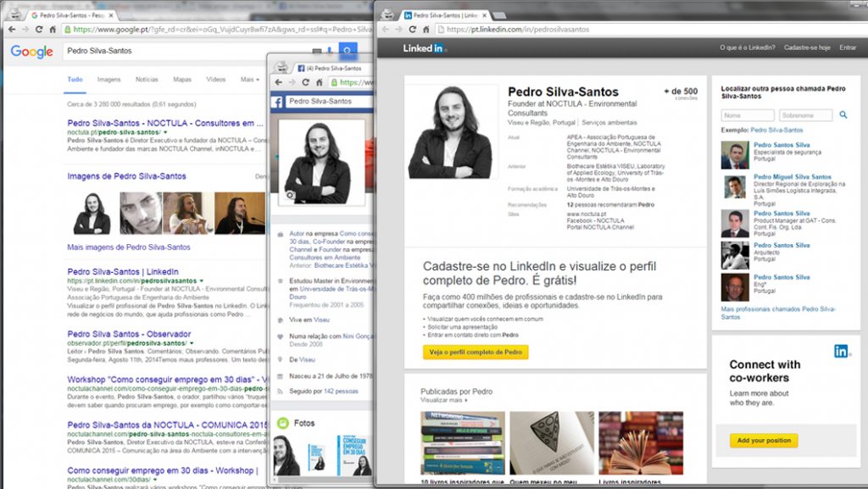Screen dimensions: 868x489
Task: Click home icon in Facebook window
Action: (320, 82)
